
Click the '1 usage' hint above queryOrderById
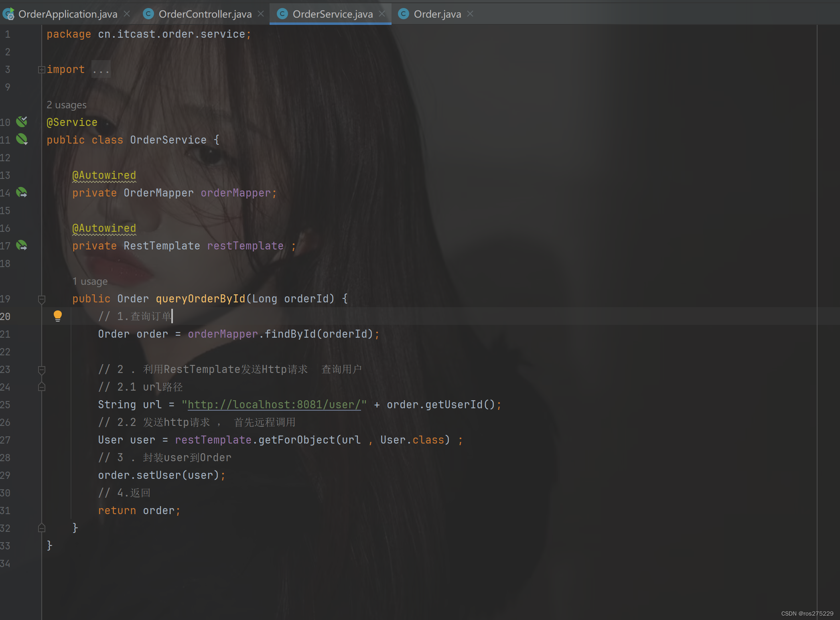(90, 282)
